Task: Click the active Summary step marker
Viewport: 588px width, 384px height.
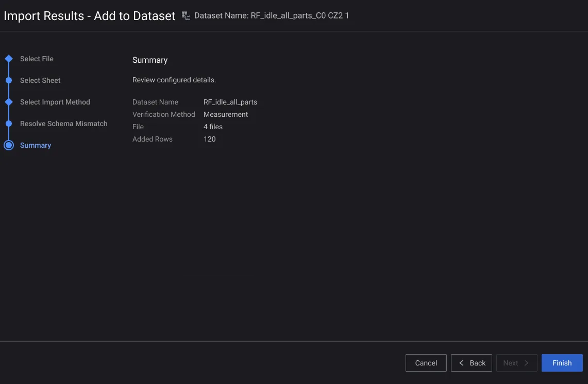Action: pos(9,145)
